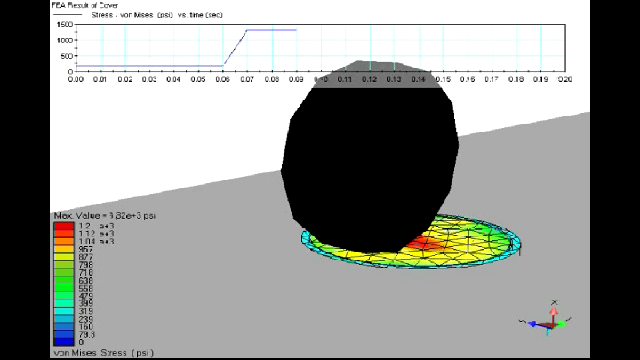Screen dimensions: 640x360
Task: Click the 0.19 time axis label
Action: click(x=540, y=79)
